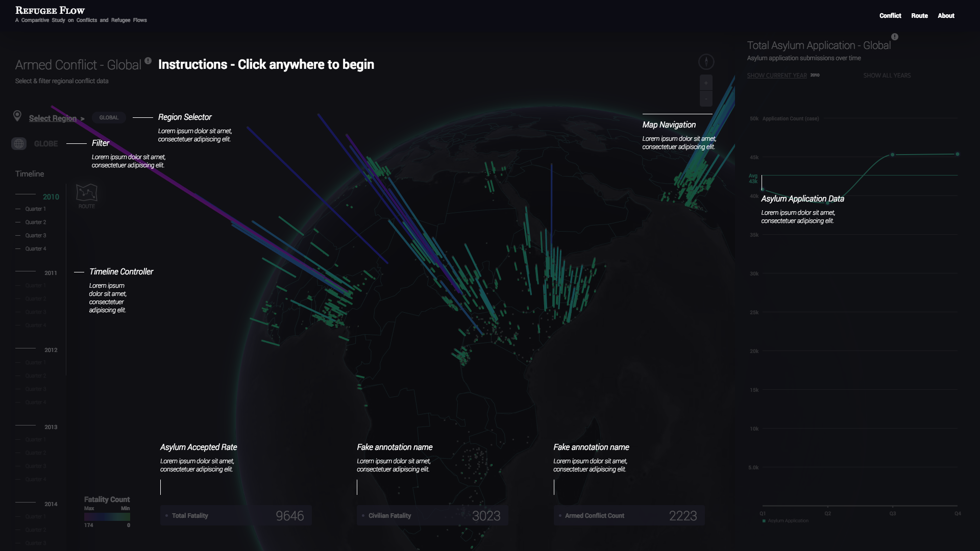Viewport: 980px width, 551px height.
Task: Click SHOW CURRENT YEAR link
Action: [x=777, y=76]
